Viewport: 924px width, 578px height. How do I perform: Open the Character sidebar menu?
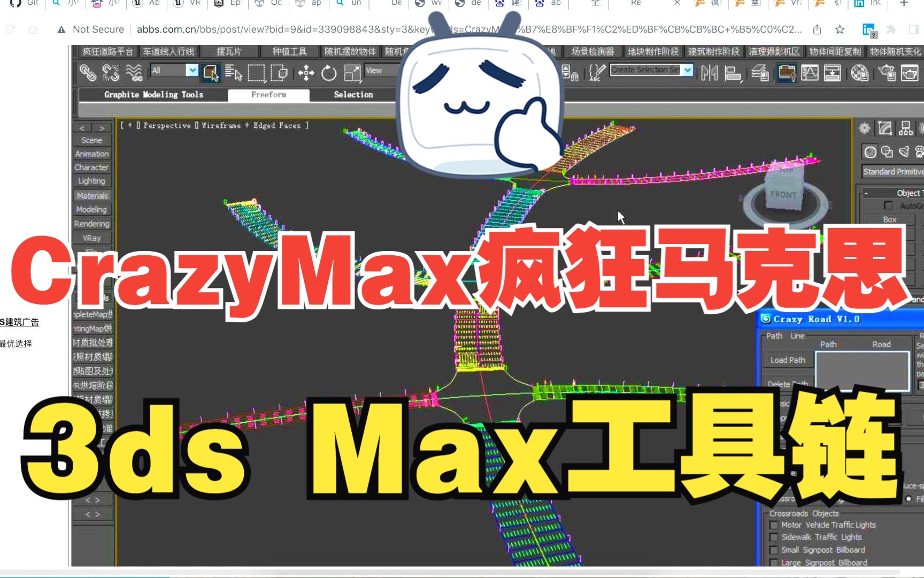pos(92,168)
